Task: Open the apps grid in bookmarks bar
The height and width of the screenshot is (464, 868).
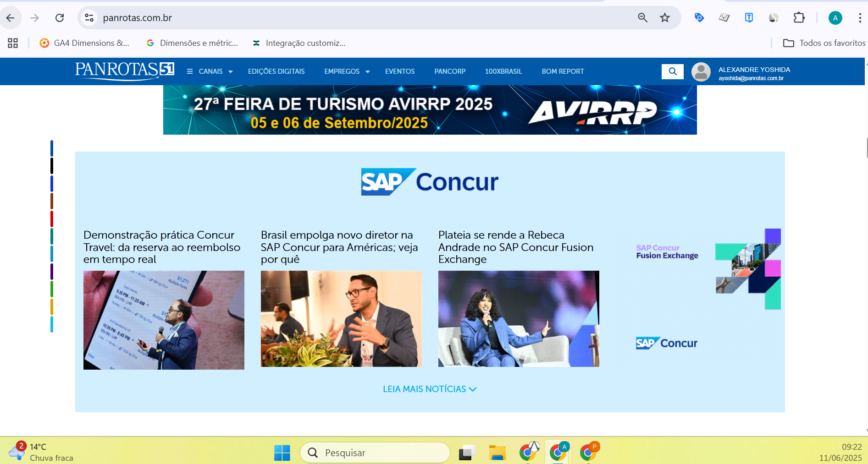Action: coord(13,43)
